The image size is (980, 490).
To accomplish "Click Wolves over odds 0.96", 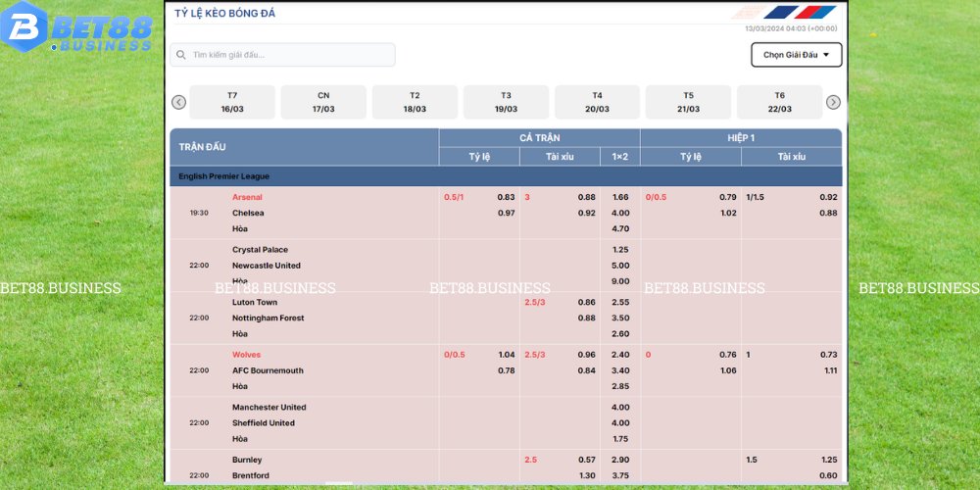I will [586, 355].
